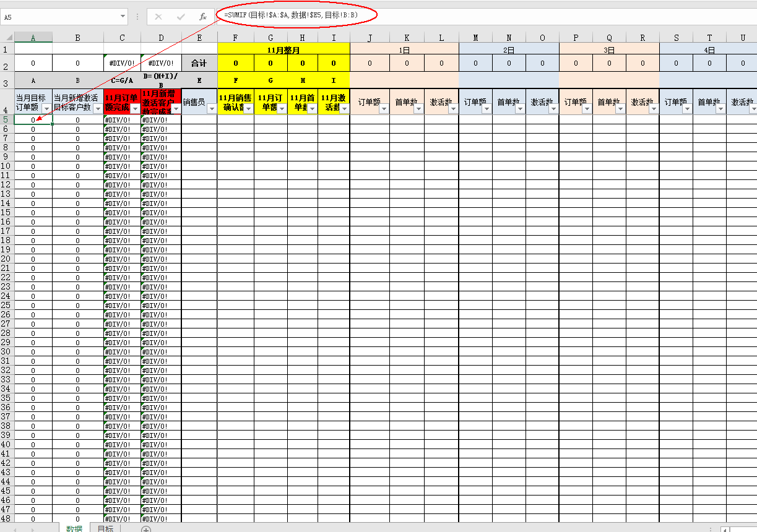Select row 5 header
The width and height of the screenshot is (757, 532).
tap(7, 119)
